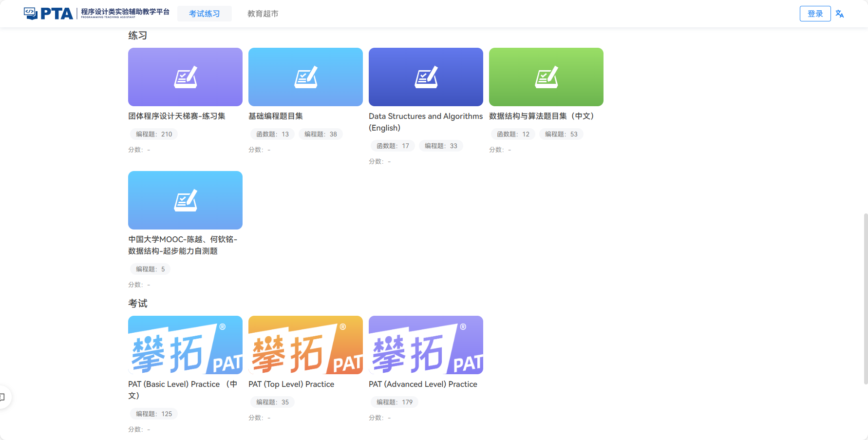The height and width of the screenshot is (440, 868).
Task: Click Data Structures and Algorithms (English) title
Action: [426, 122]
